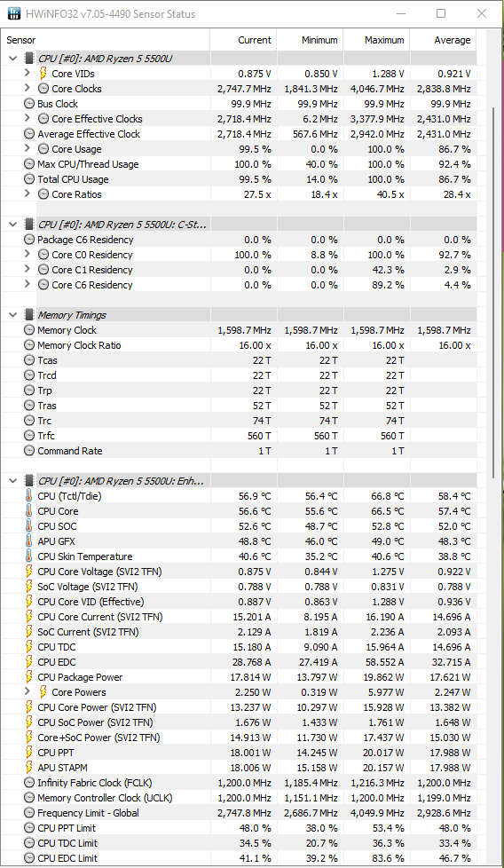Click the lightning icon of SoC Voltage
Screen dimensions: 504x868
(x=29, y=587)
